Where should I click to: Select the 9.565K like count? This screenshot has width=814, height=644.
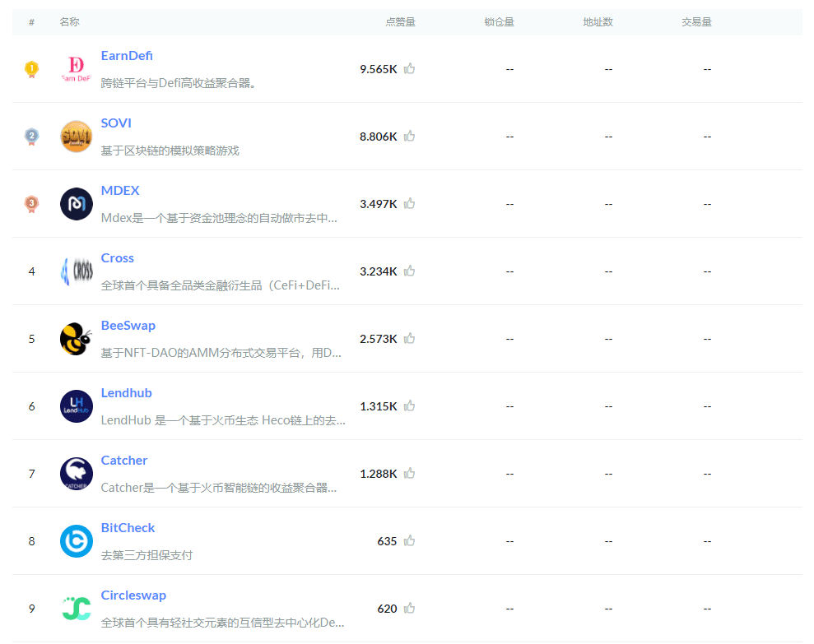(379, 69)
